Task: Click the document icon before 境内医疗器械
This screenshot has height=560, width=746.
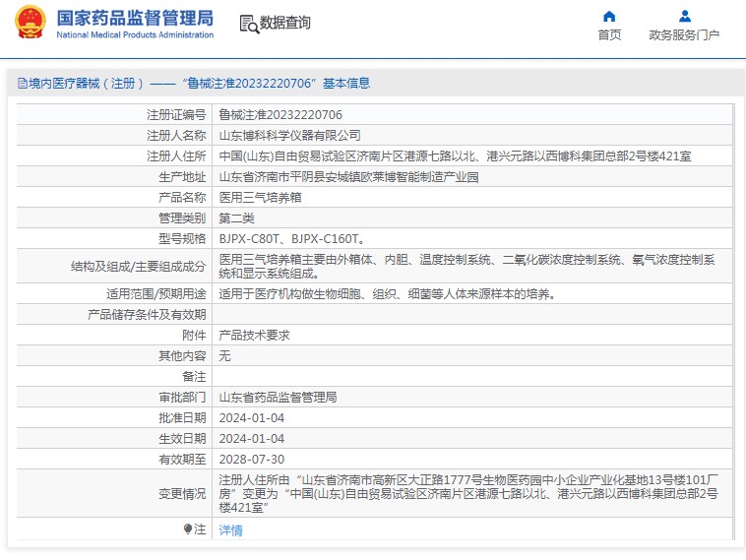Action: tap(23, 84)
